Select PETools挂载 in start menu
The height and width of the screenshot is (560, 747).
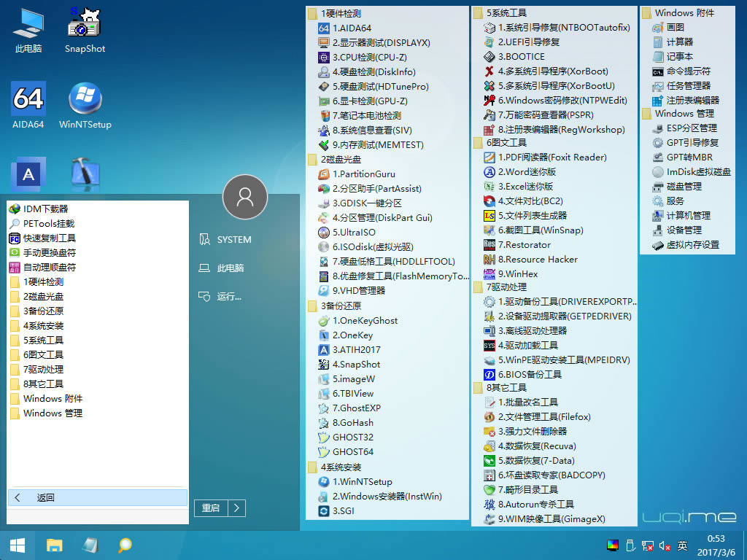pos(98,224)
